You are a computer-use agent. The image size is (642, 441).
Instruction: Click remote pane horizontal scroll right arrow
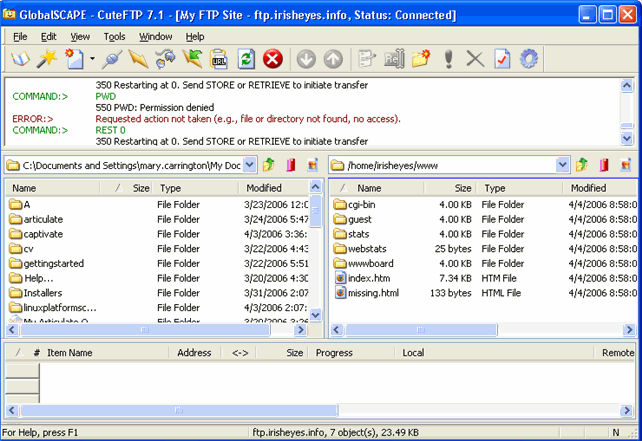(x=629, y=330)
